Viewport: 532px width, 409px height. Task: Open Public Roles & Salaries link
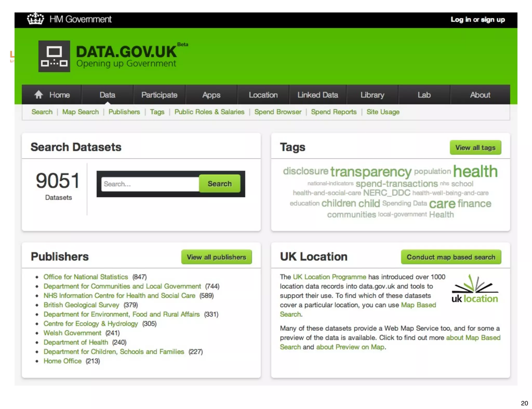209,112
